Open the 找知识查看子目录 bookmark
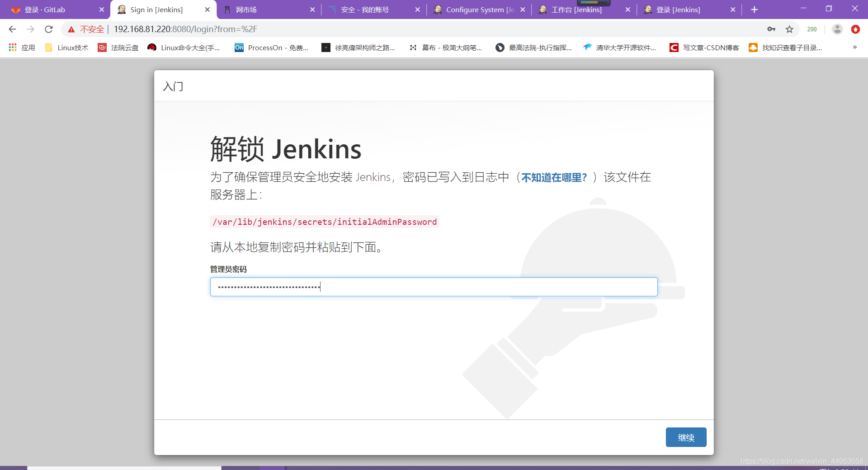The width and height of the screenshot is (868, 470). click(786, 47)
